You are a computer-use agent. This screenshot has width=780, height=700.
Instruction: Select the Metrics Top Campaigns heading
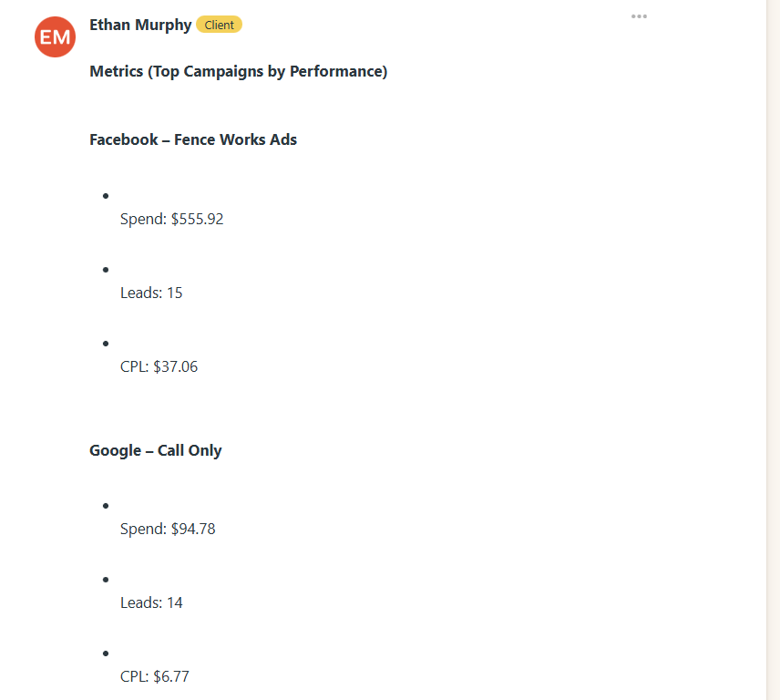238,71
